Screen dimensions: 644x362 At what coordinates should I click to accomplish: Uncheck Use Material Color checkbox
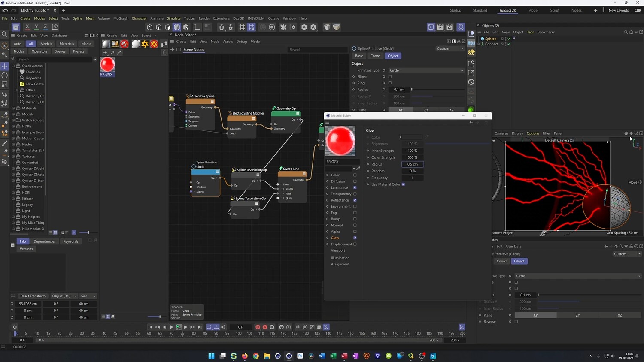point(403,184)
